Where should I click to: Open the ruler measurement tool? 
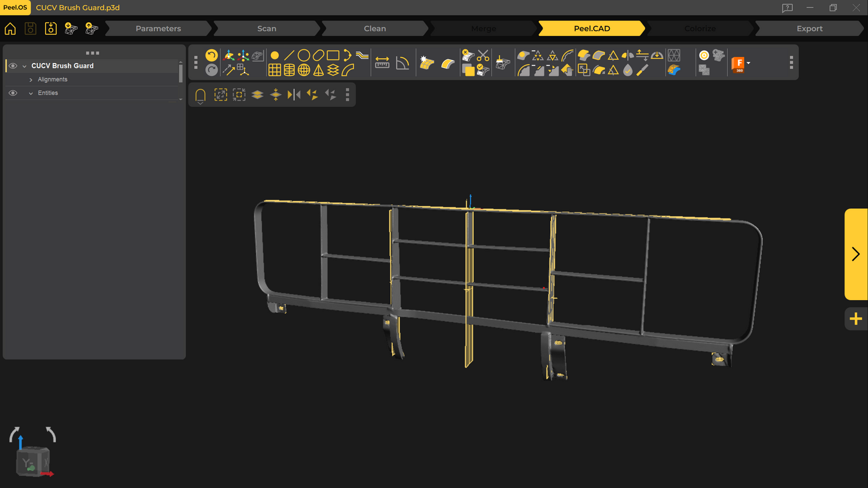click(382, 63)
